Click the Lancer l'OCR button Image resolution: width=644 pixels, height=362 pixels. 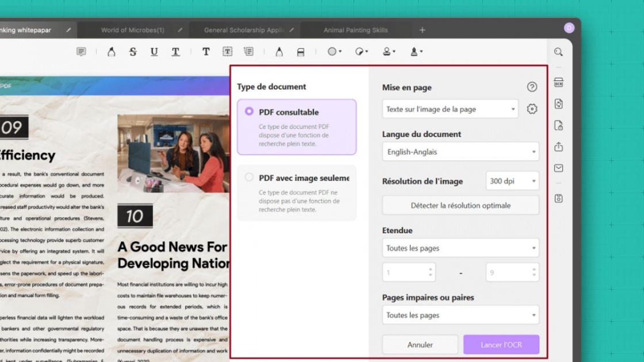pyautogui.click(x=501, y=345)
